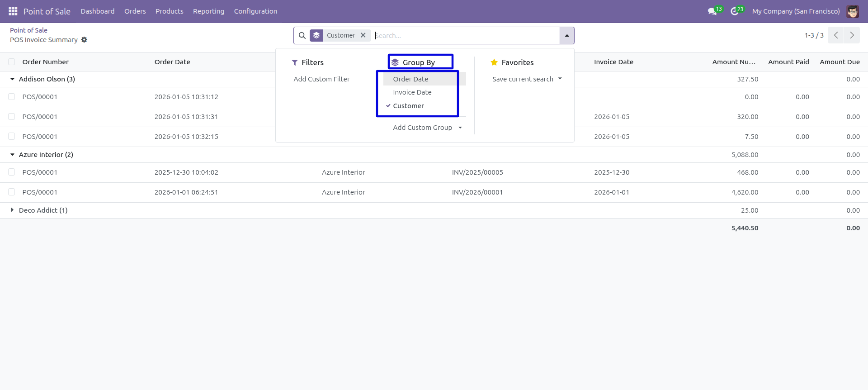Focus the Search input field
Viewport: 868px width, 390px height.
pyautogui.click(x=466, y=35)
